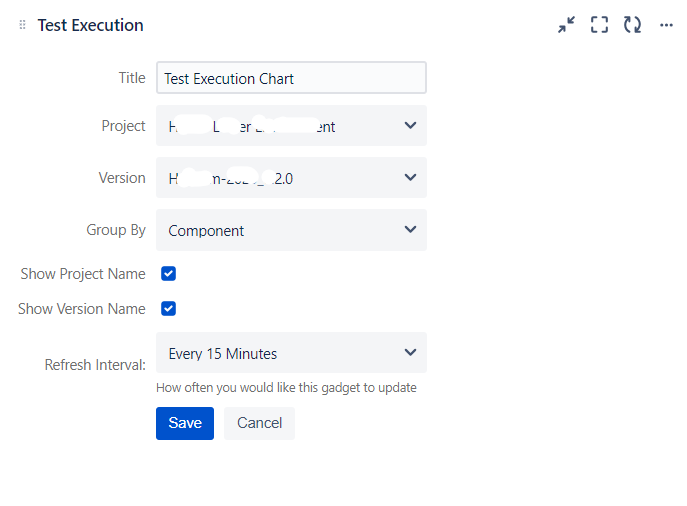The width and height of the screenshot is (687, 506).
Task: Click the Show Version Name label
Action: (81, 309)
